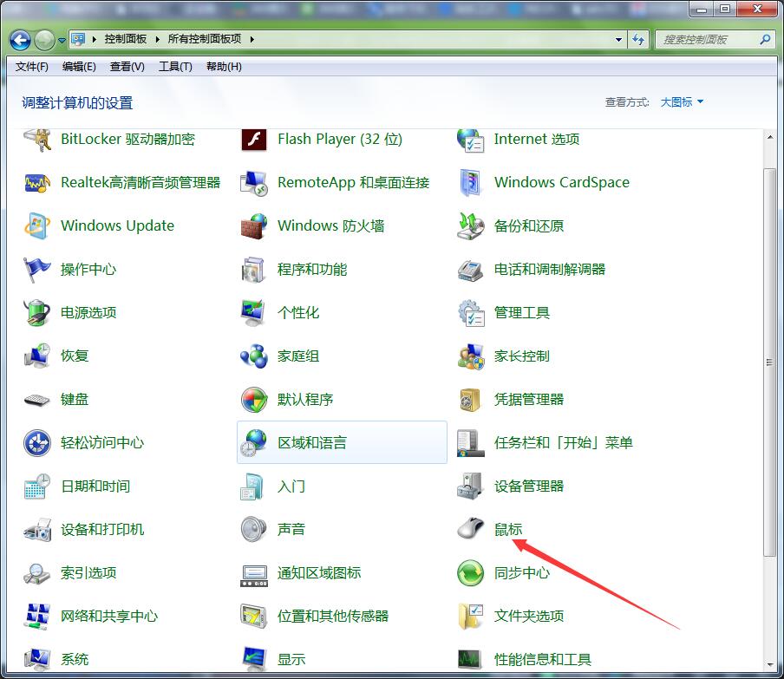Image resolution: width=784 pixels, height=679 pixels.
Task: Open the 显示 monitor icon
Action: pos(254,659)
